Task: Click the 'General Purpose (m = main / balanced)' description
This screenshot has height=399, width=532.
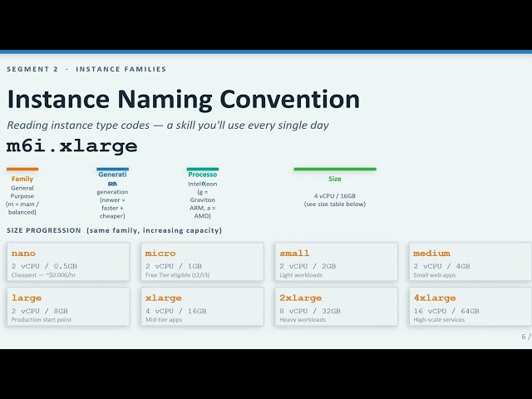Action: click(x=22, y=199)
